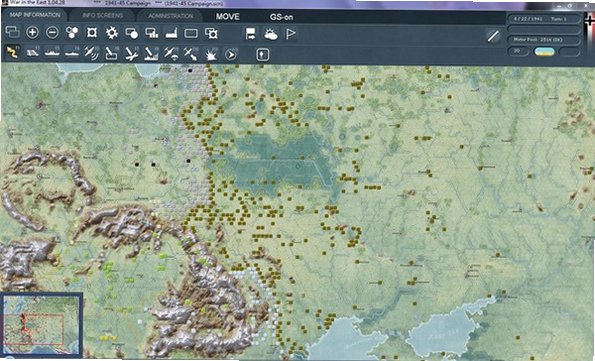Click the gear icon in map toolbar
The height and width of the screenshot is (361, 595).
point(112,33)
